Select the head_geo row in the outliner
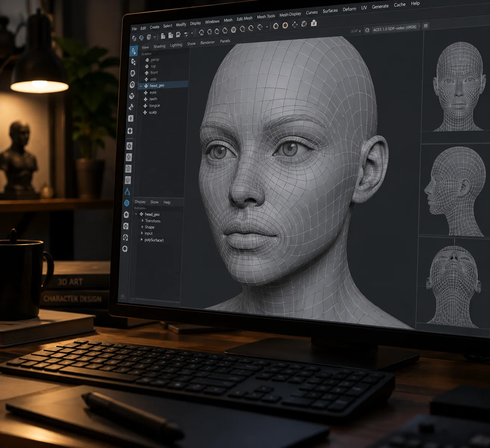Screen dimensions: 490x448 coord(163,86)
